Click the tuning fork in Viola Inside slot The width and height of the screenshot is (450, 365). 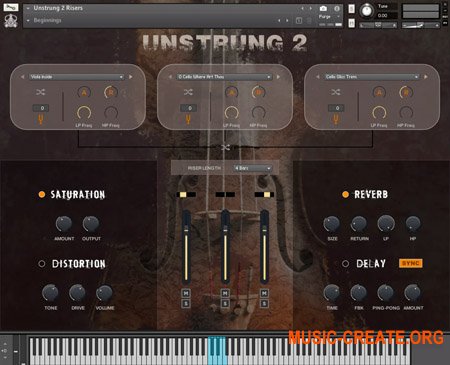[40, 119]
